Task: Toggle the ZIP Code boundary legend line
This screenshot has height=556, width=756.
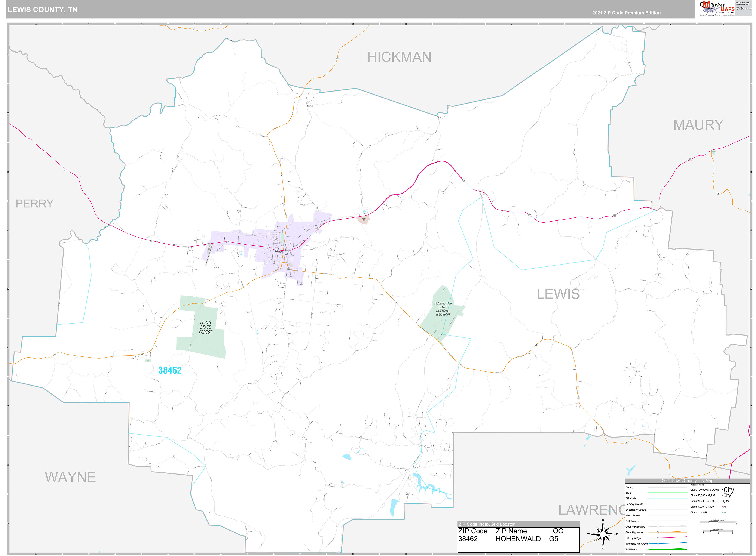Action: tap(667, 498)
